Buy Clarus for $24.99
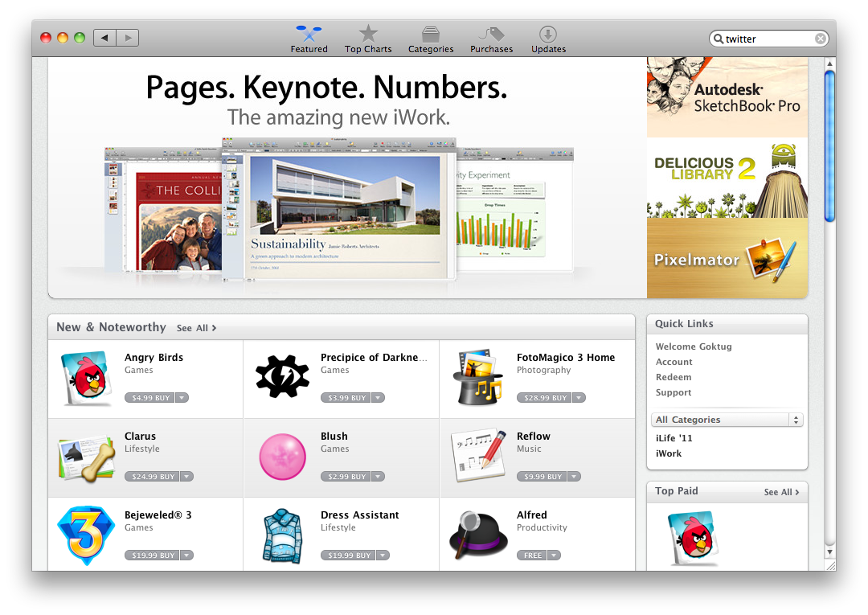The width and height of the screenshot is (868, 615). 151,477
